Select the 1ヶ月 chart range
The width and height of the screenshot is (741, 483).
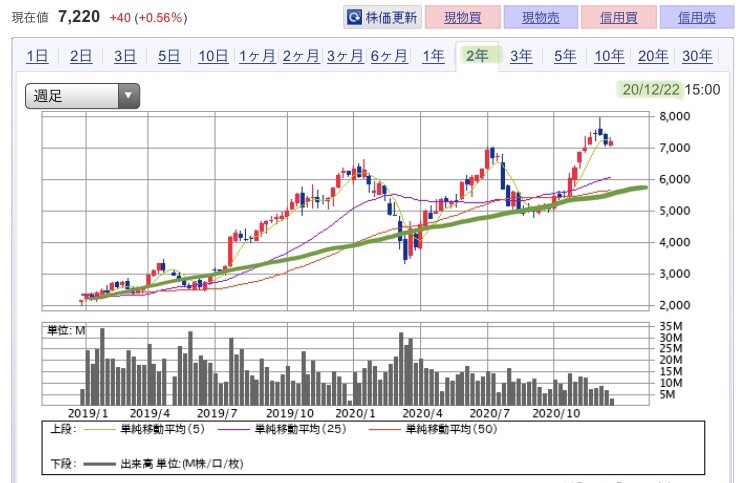[x=257, y=56]
